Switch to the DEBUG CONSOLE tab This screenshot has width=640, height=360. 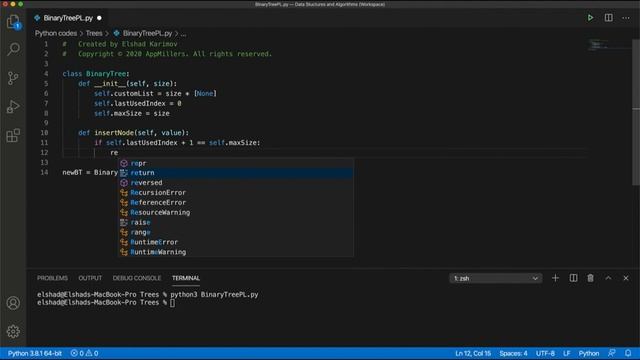[137, 278]
